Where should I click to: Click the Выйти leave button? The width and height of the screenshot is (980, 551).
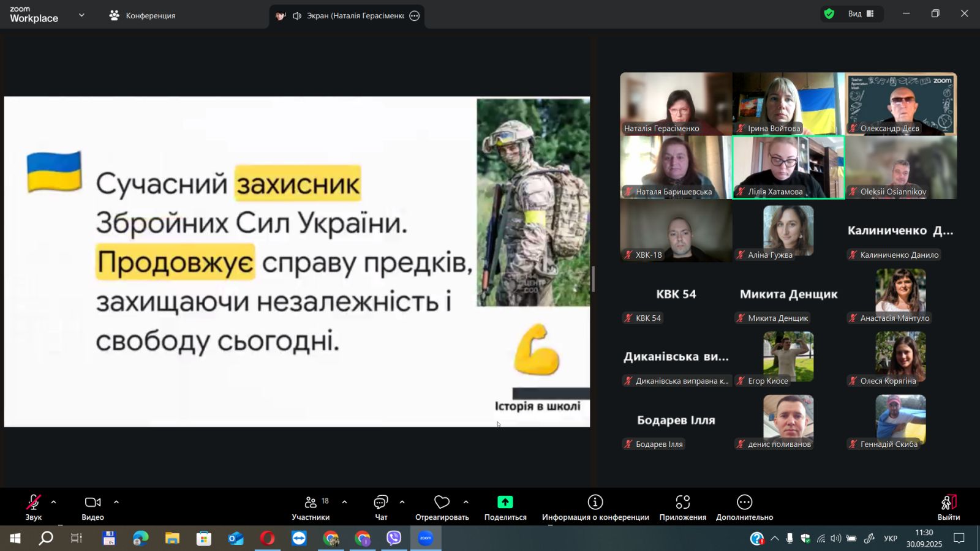tap(948, 507)
